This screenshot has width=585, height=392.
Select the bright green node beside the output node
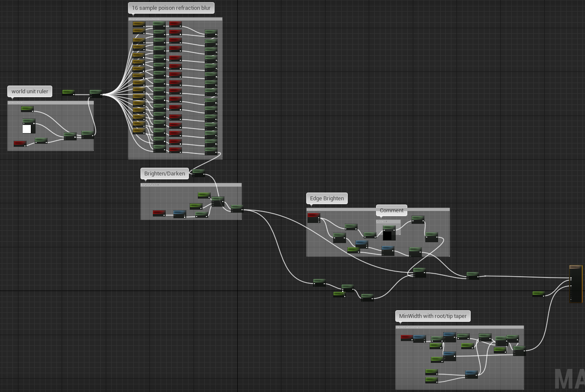[x=538, y=294]
